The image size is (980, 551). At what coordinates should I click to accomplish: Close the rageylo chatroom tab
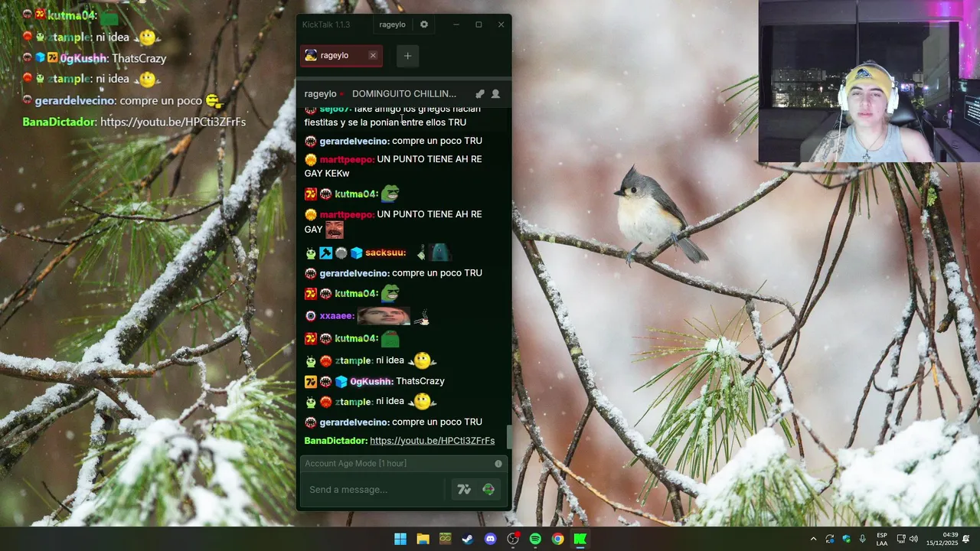373,55
